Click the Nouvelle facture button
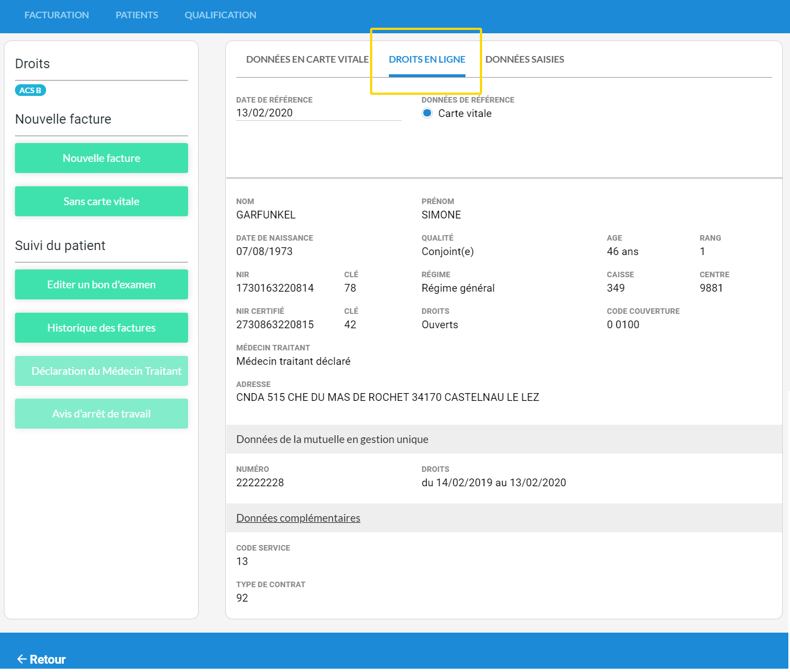The image size is (790, 672). (102, 158)
